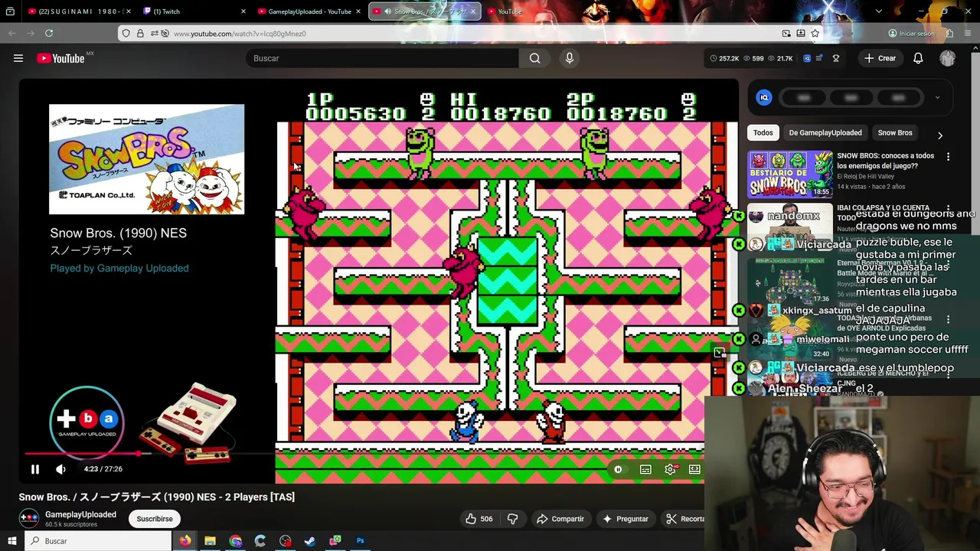Click the Windows taskbar Buscar search box
Viewport: 980px width, 551px height.
point(98,541)
